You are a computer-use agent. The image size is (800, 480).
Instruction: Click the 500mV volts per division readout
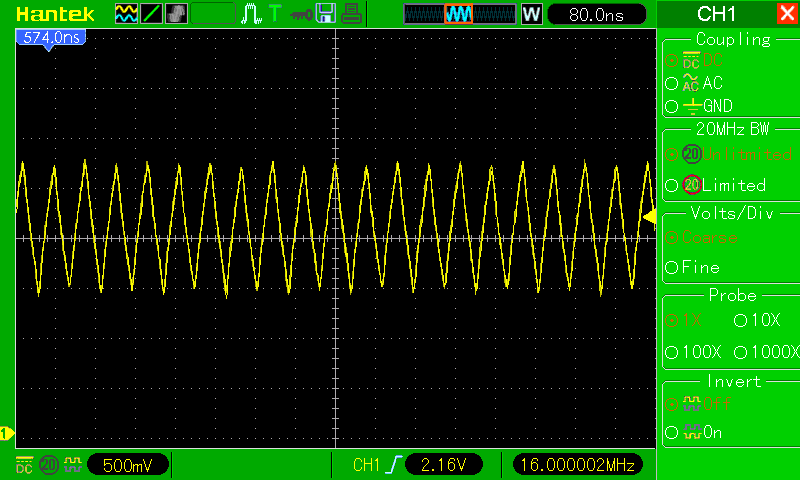[128, 465]
